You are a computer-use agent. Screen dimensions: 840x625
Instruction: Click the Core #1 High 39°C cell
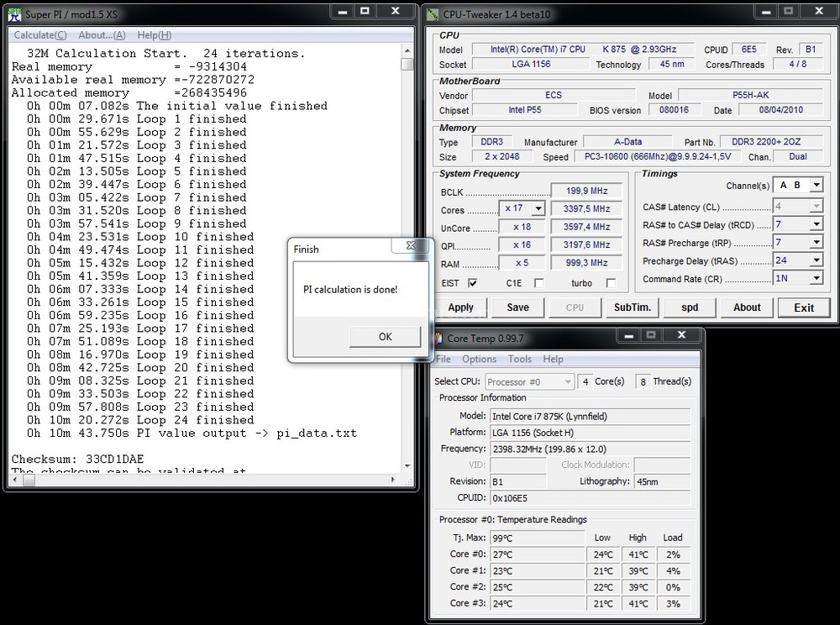click(x=638, y=571)
